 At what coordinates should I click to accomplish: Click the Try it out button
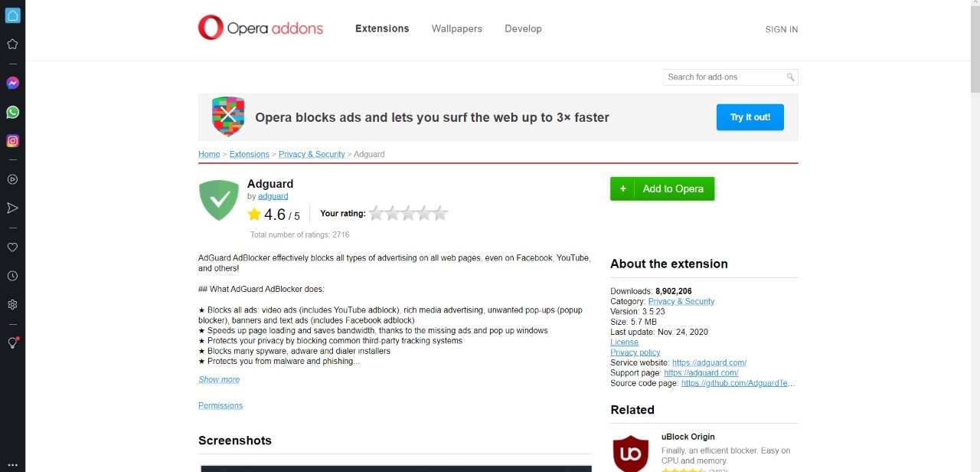(750, 117)
